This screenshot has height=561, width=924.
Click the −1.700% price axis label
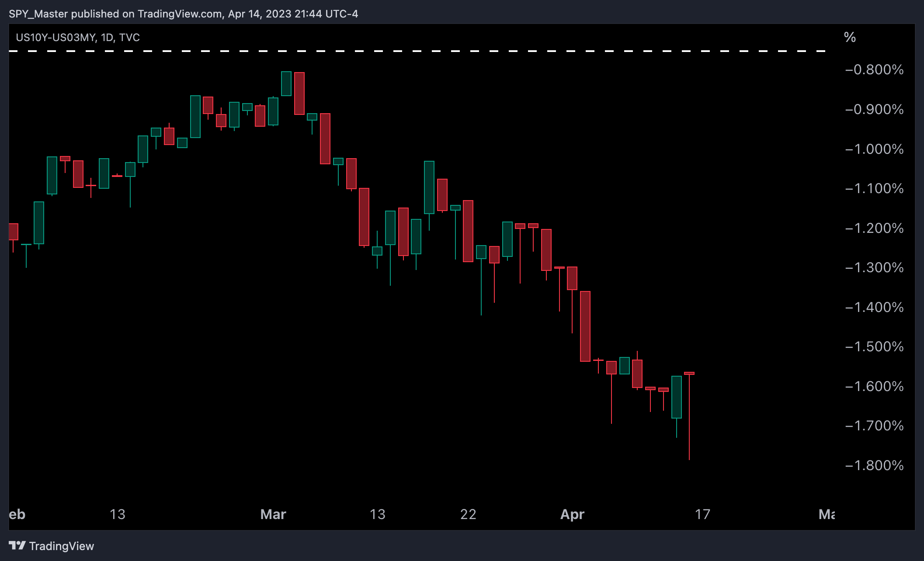[x=874, y=426]
